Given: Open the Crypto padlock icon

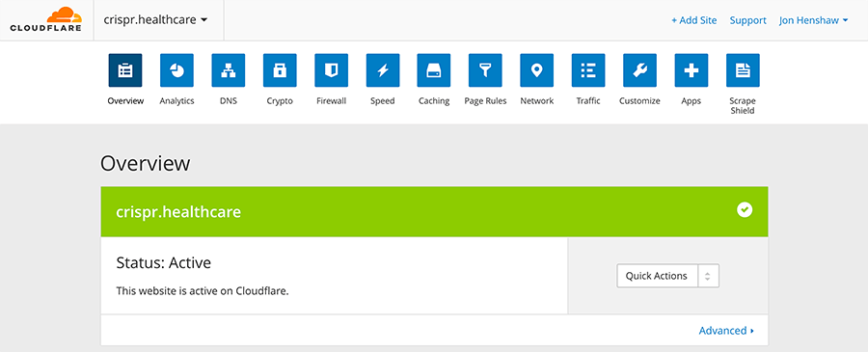Looking at the screenshot, I should coord(280,70).
